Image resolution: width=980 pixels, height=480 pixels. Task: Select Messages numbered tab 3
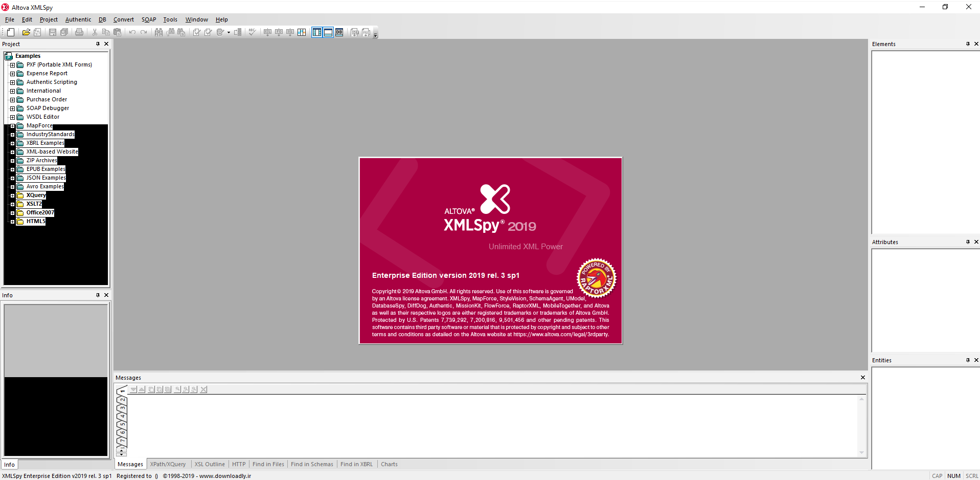(x=122, y=408)
